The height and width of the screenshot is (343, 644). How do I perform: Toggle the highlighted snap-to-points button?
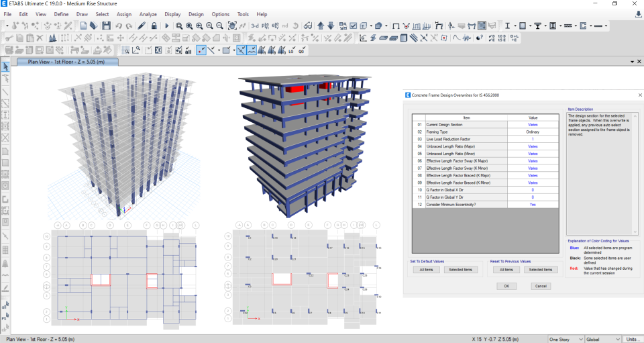click(x=201, y=50)
